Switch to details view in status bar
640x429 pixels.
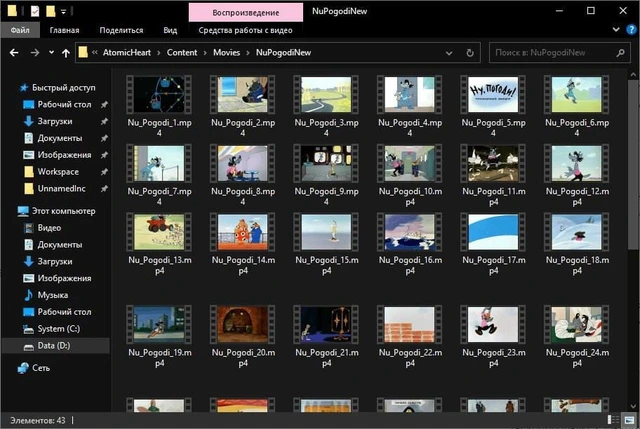point(616,418)
